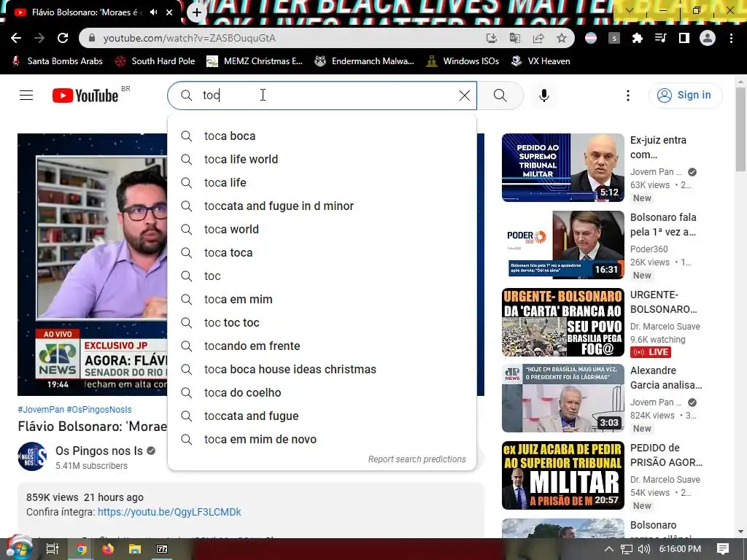The width and height of the screenshot is (747, 560).
Task: Open the Os Pingos nos Is channel avatar
Action: coord(32,456)
